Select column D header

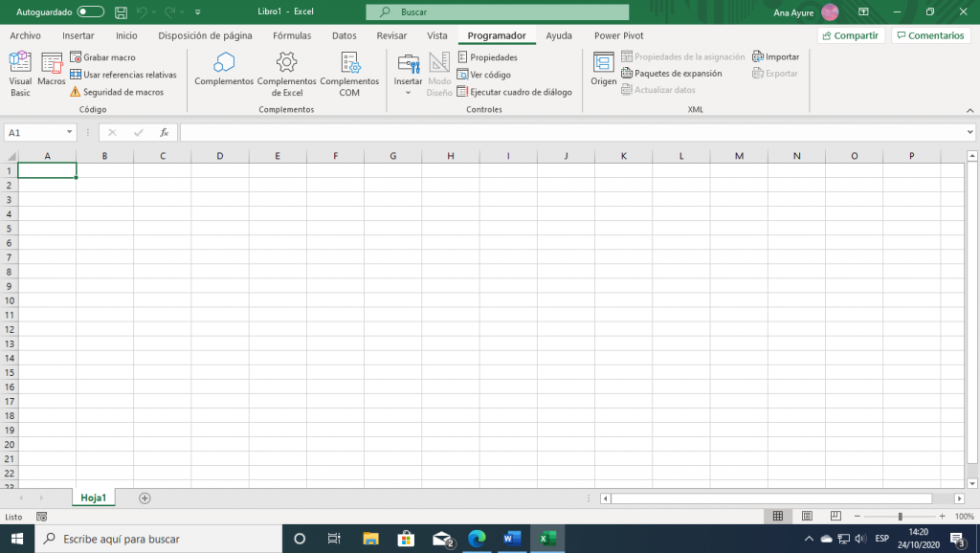tap(220, 156)
